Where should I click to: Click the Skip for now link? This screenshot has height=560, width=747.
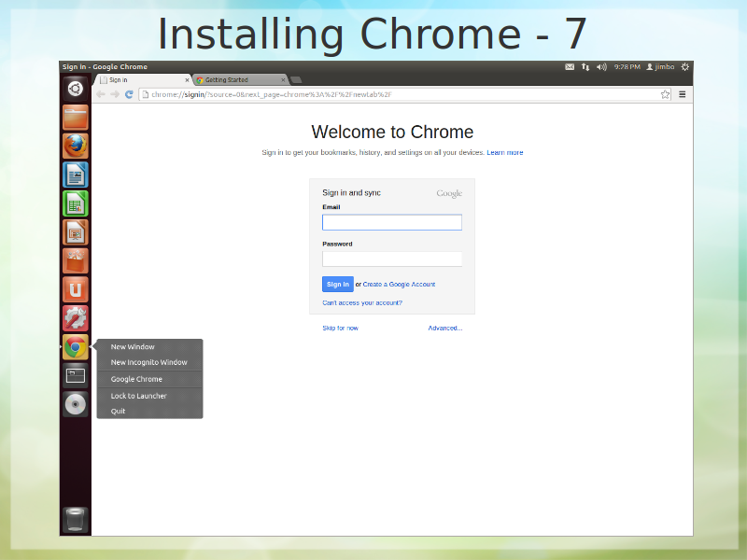point(340,329)
